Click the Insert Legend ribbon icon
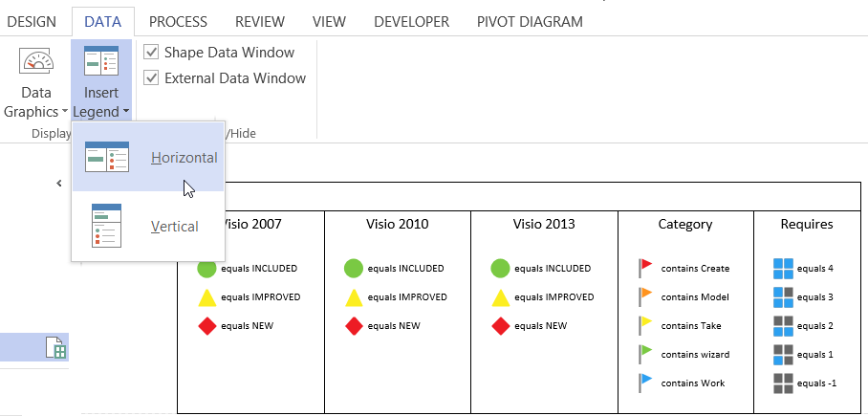 click(101, 61)
